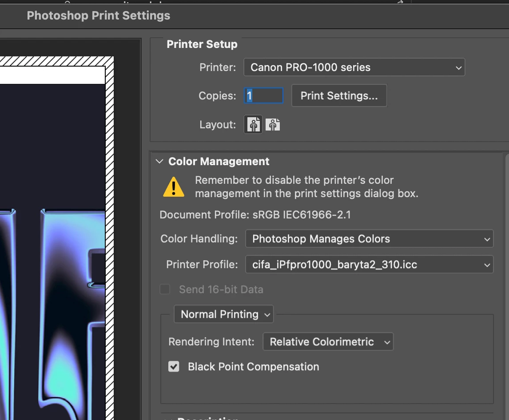
Task: Click the Rendering Intent label
Action: click(x=211, y=342)
